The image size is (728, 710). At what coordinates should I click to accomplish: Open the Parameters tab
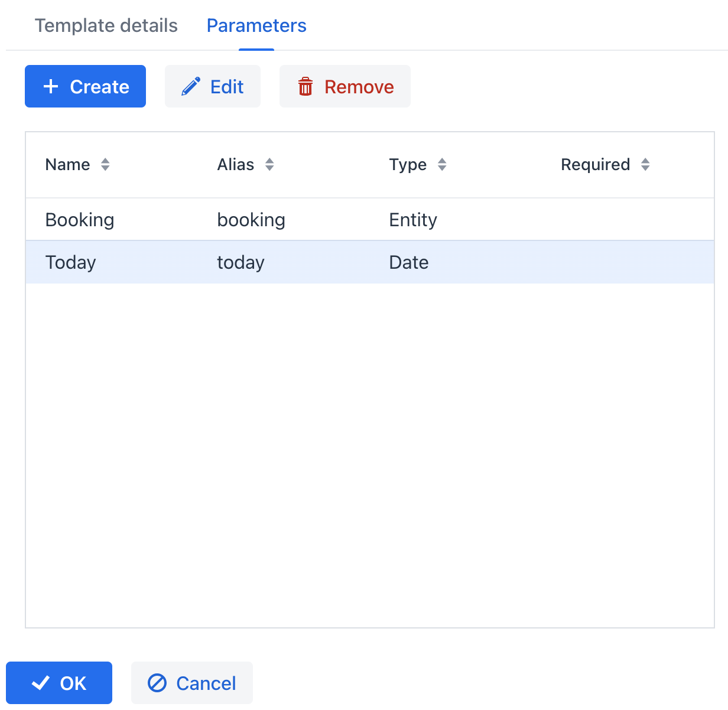click(x=256, y=25)
